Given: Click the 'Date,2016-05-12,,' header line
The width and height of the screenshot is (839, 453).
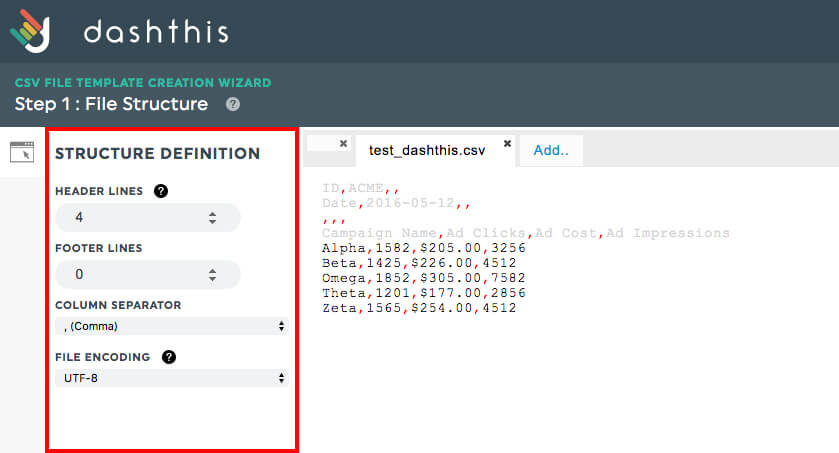Looking at the screenshot, I should click(x=396, y=203).
